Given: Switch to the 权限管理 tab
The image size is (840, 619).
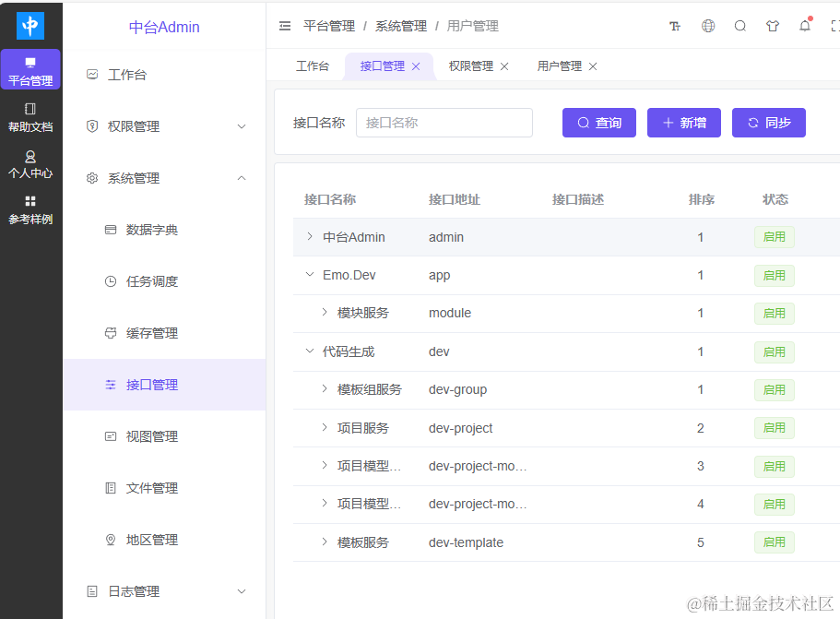Looking at the screenshot, I should pos(470,66).
